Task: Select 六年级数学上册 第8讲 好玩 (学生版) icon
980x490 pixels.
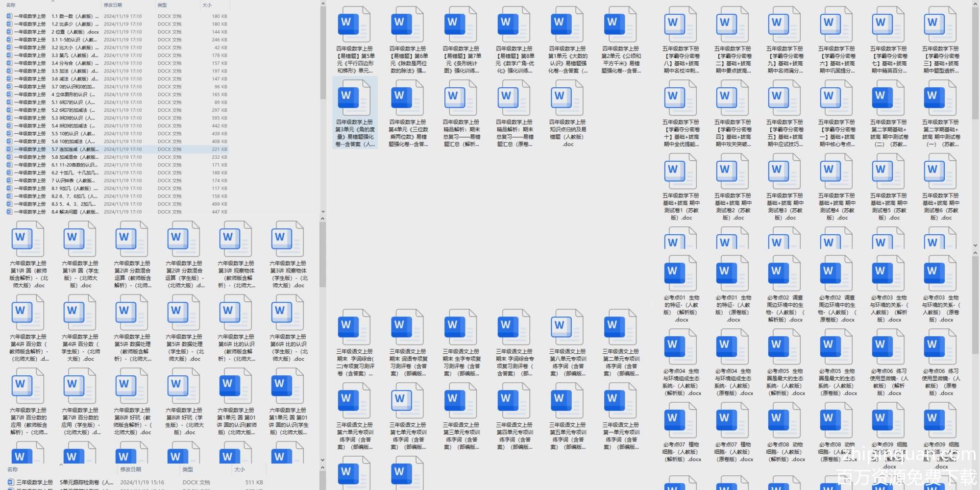Action: point(184,386)
